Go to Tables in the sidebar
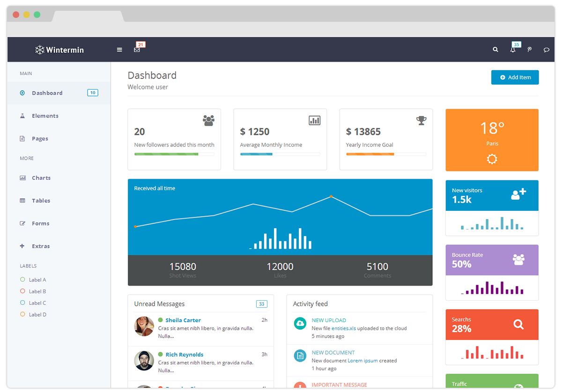The height and width of the screenshot is (392, 562). 41,201
